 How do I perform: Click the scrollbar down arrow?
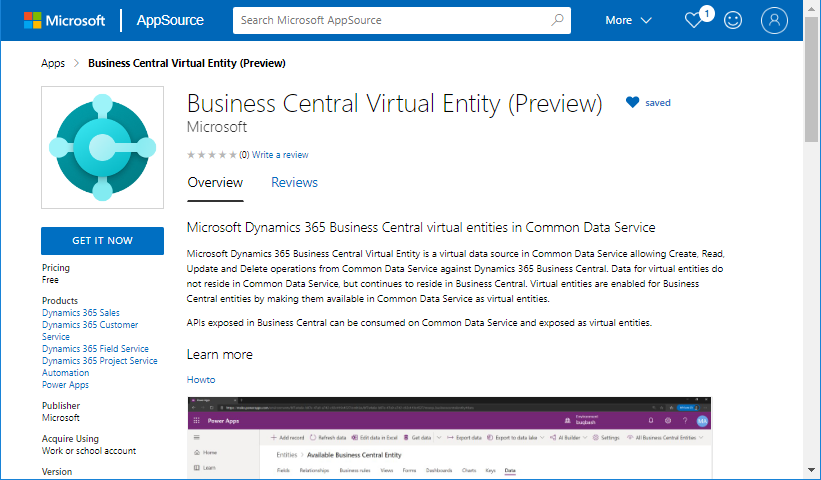[812, 471]
